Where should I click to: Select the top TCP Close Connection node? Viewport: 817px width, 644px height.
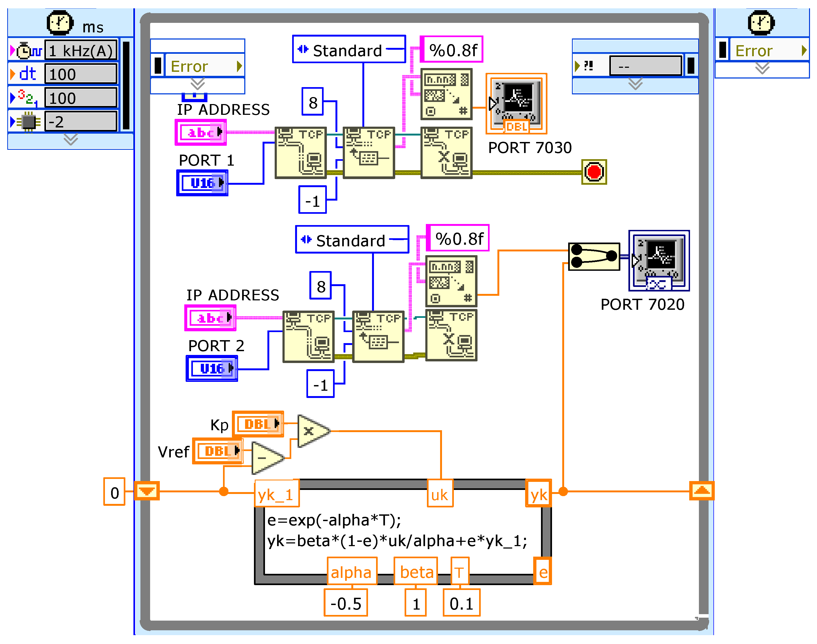pos(446,153)
